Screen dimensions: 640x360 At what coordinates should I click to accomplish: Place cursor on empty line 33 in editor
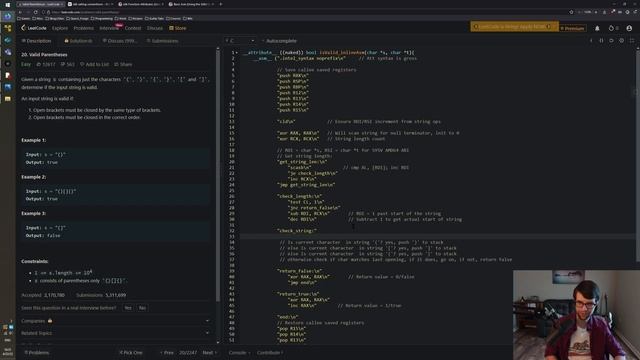437,236
